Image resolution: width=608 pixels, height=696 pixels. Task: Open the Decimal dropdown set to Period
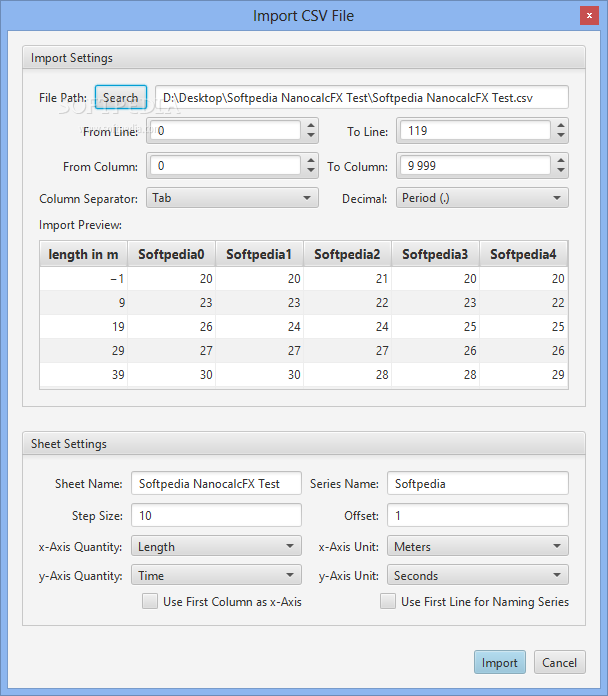[x=482, y=198]
